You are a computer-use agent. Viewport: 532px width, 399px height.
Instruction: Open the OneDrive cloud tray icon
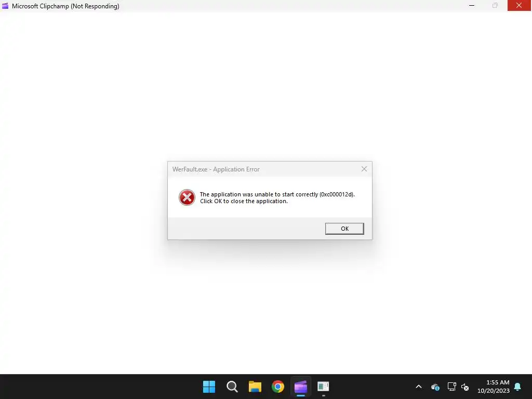click(x=435, y=387)
